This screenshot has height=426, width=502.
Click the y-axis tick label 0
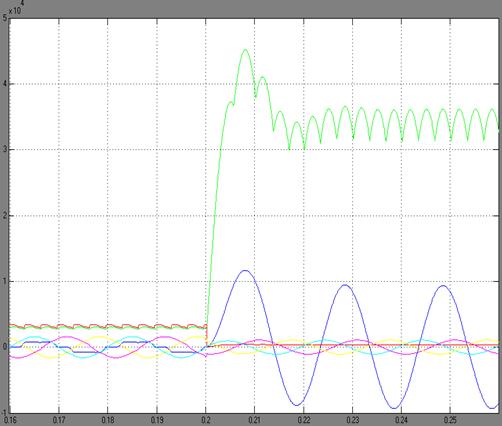tap(5, 347)
